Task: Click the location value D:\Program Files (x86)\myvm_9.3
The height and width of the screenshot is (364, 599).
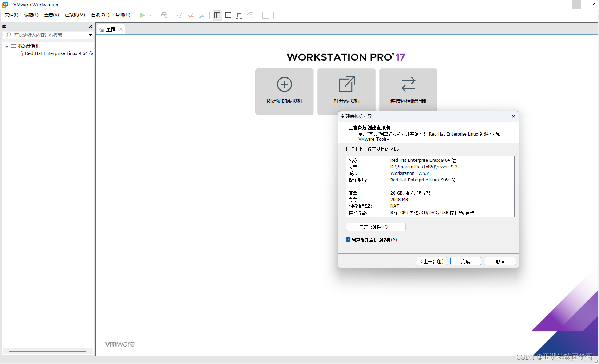Action: [x=424, y=167]
